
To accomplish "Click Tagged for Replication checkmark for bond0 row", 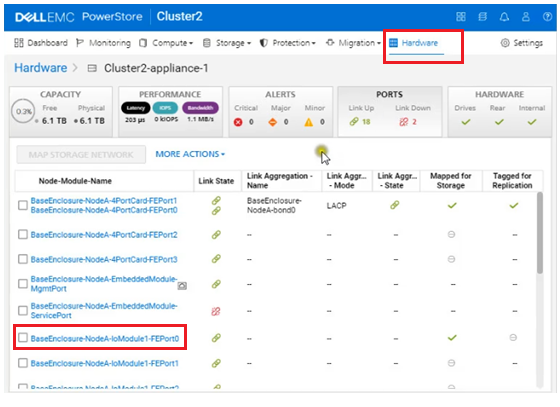I will tap(514, 205).
